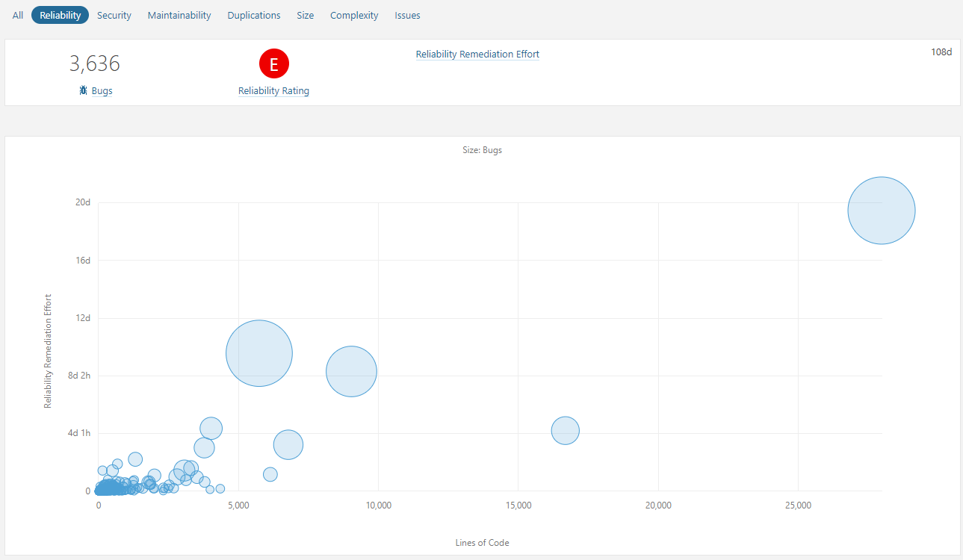Open the Complexity tab
963x560 pixels.
tap(353, 15)
